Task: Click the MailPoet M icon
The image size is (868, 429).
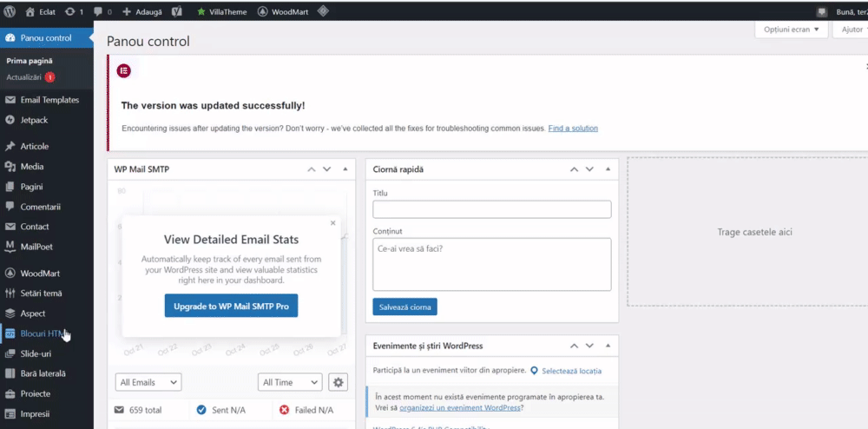Action: pyautogui.click(x=10, y=247)
